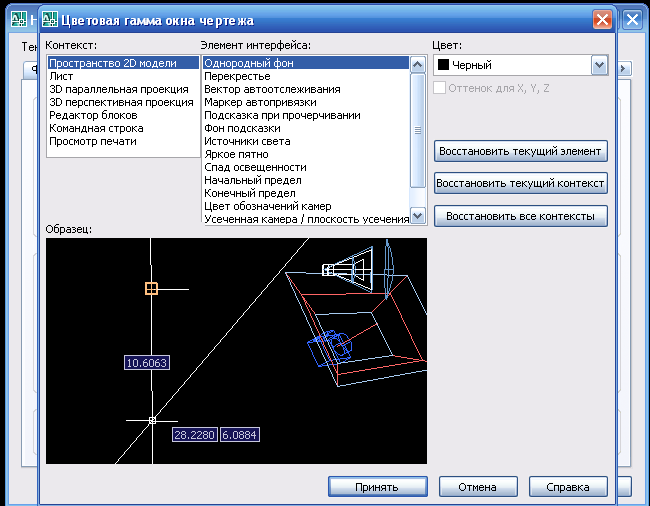Open the Цвет color dropdown
The width and height of the screenshot is (650, 506).
click(x=599, y=65)
